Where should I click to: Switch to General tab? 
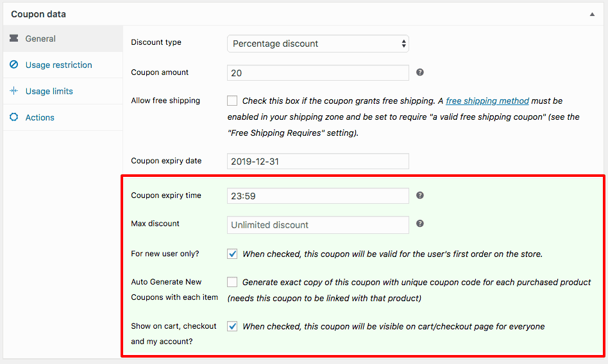point(63,38)
